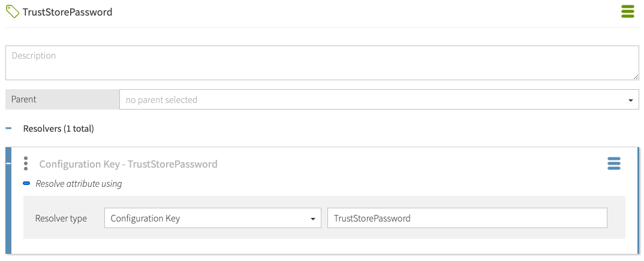
Task: Click the 'Resolvers (1 total)' heading
Action: [58, 128]
